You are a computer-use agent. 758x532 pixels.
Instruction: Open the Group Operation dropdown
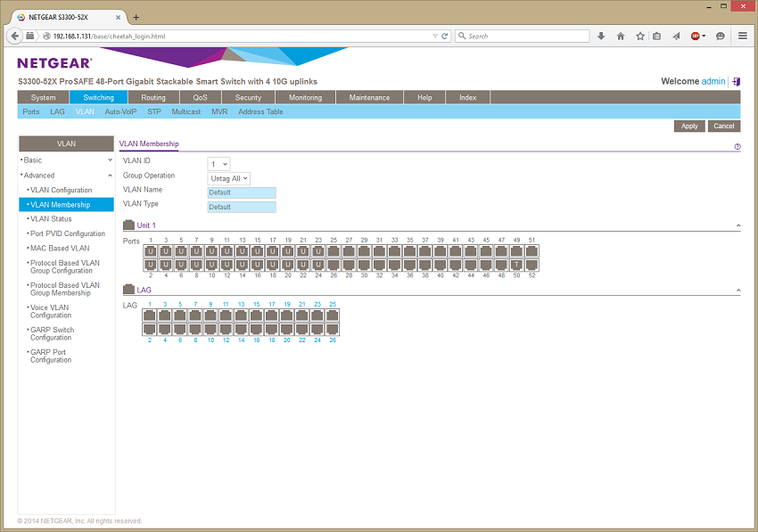pos(228,178)
